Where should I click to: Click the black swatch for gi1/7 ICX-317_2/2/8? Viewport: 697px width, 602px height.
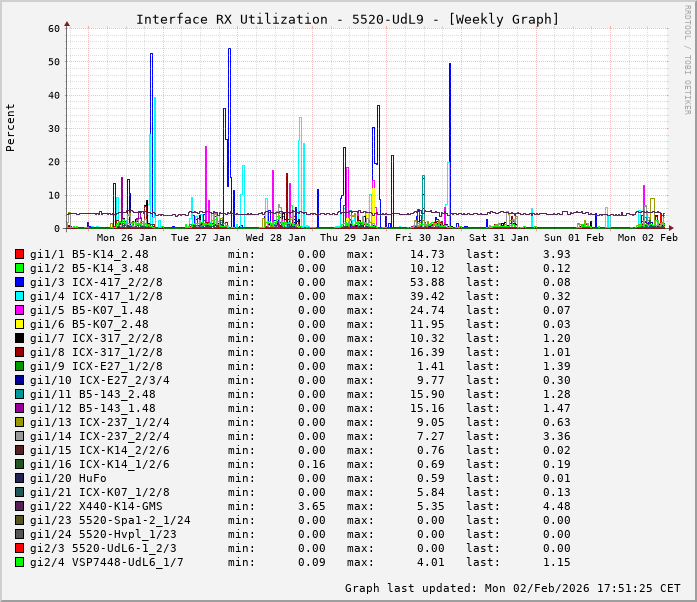19,338
